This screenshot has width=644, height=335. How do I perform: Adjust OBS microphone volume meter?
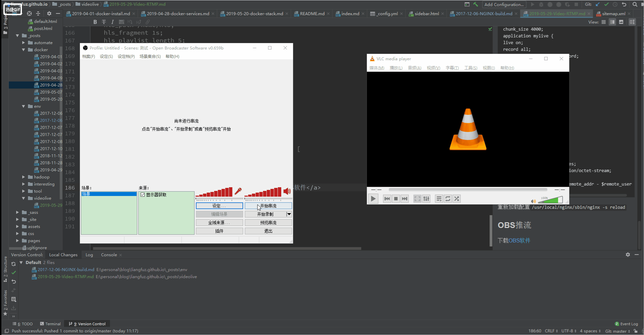214,192
